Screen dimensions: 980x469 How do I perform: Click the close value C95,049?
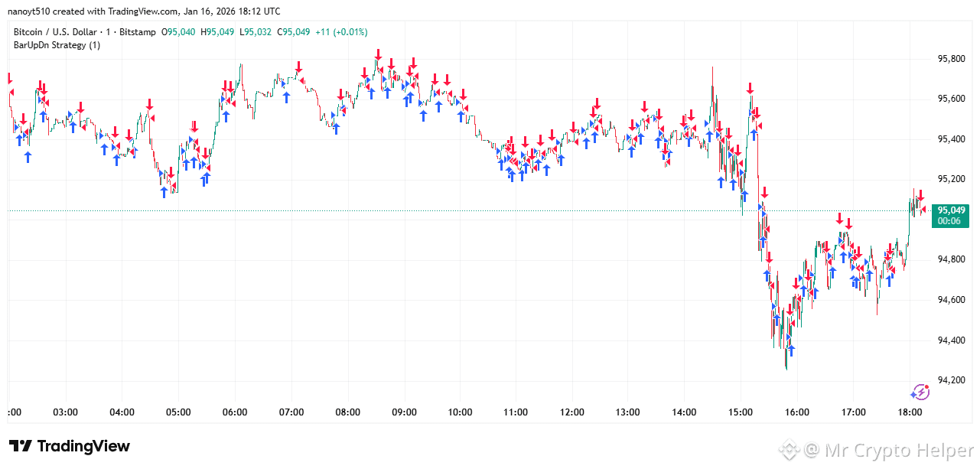[294, 32]
